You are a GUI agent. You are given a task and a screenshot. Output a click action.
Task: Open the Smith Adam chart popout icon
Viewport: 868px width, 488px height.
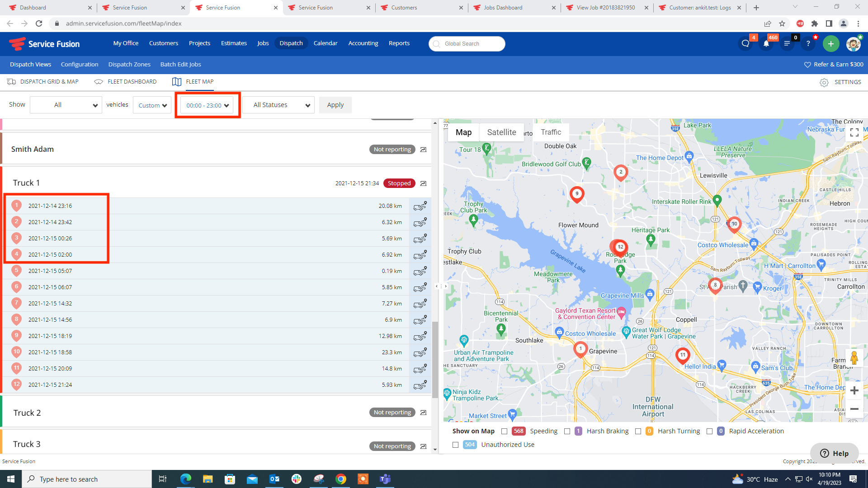pos(423,150)
